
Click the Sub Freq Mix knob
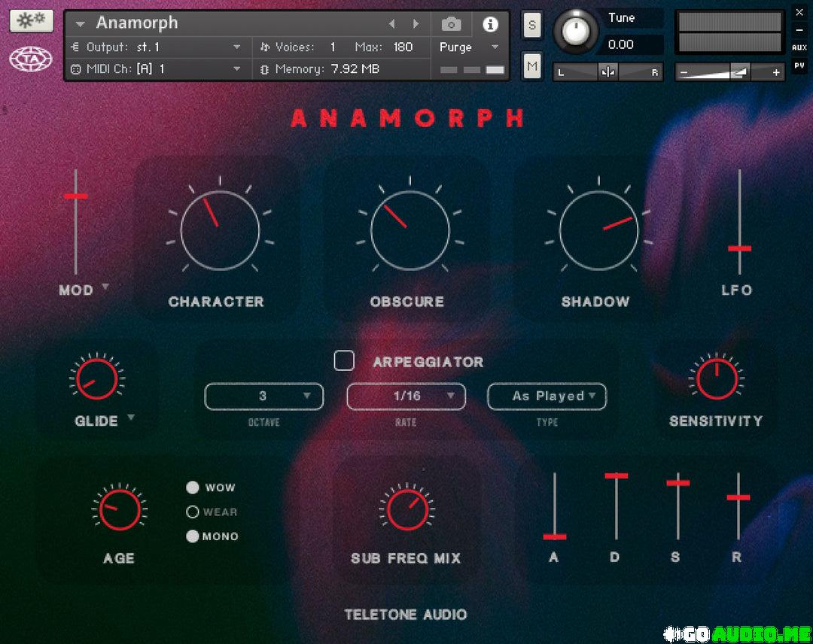click(407, 510)
